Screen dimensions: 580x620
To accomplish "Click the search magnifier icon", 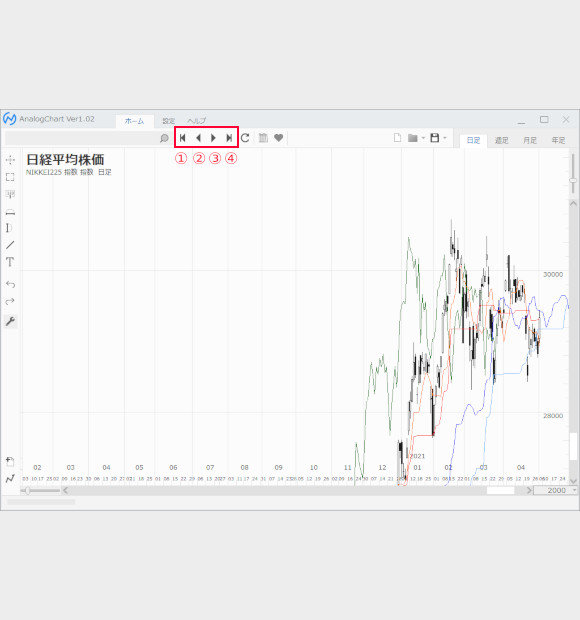I will [x=164, y=138].
